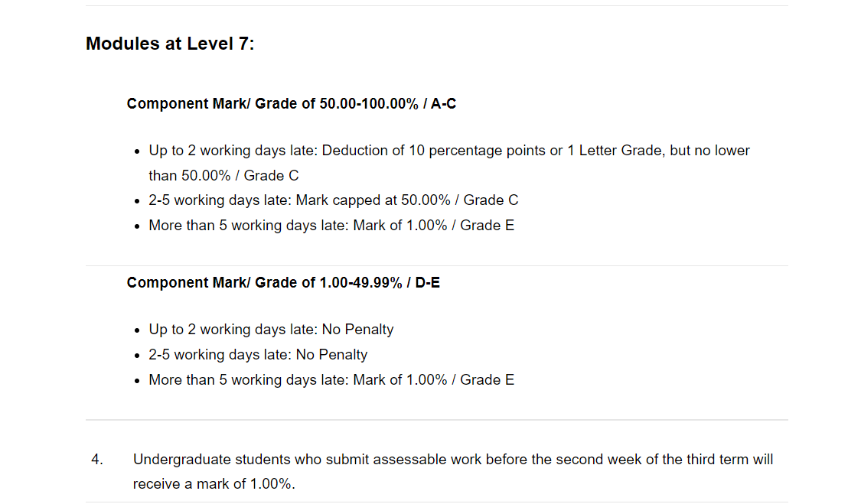Click the Modules at Level 7 heading

pyautogui.click(x=170, y=44)
